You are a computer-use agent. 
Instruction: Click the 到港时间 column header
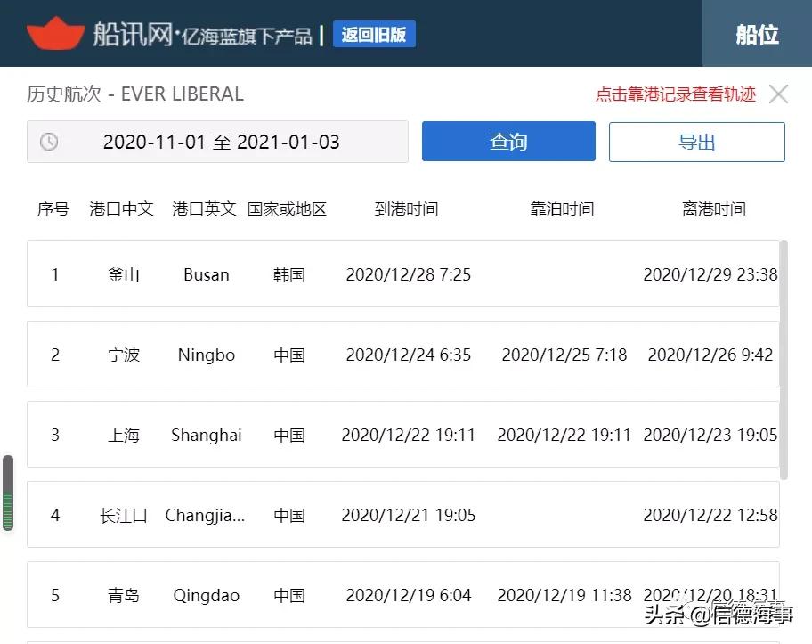405,208
